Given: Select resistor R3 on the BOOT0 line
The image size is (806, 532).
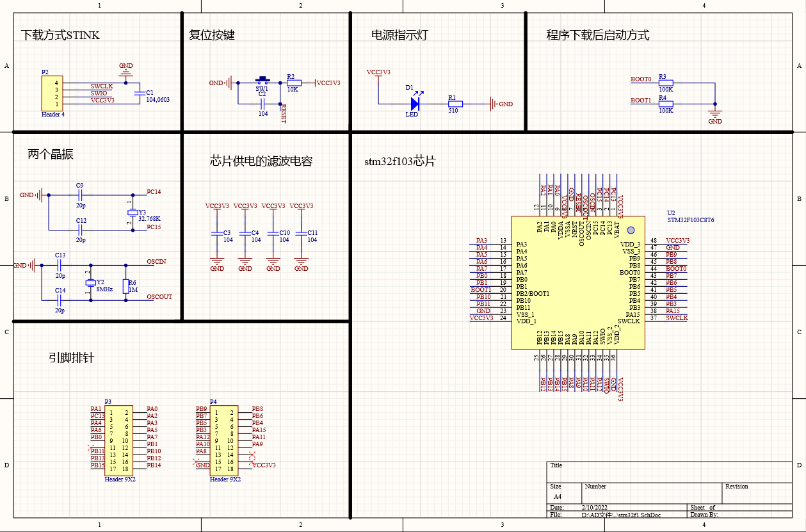Looking at the screenshot, I should (666, 83).
